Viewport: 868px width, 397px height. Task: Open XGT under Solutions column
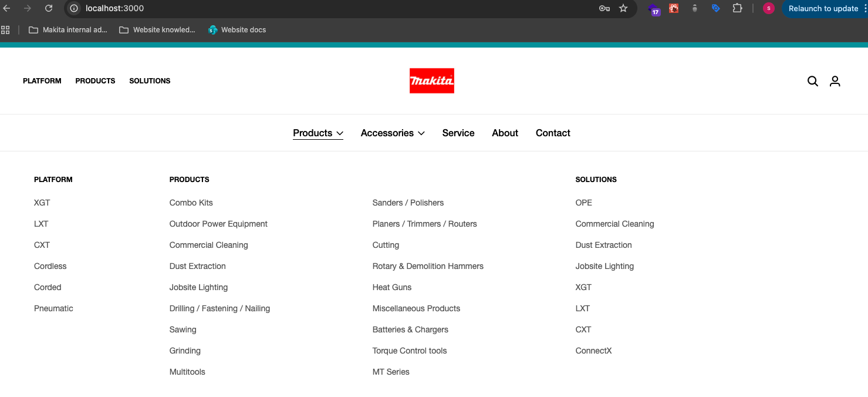583,287
